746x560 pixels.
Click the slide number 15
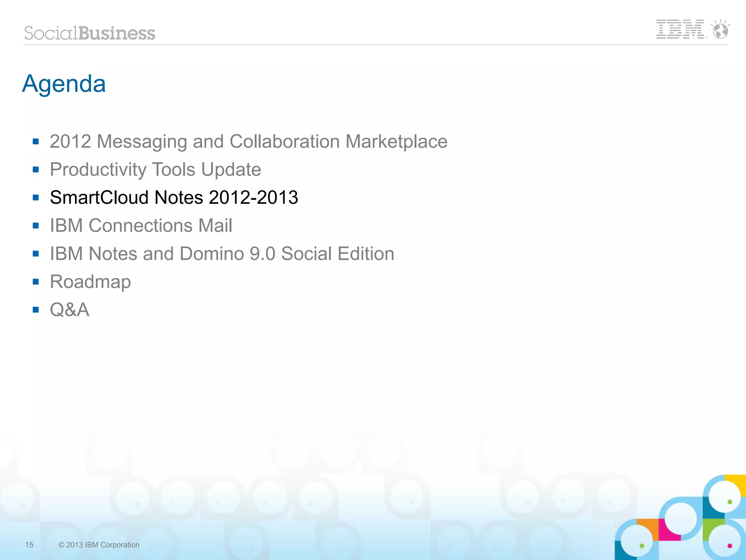pyautogui.click(x=29, y=545)
